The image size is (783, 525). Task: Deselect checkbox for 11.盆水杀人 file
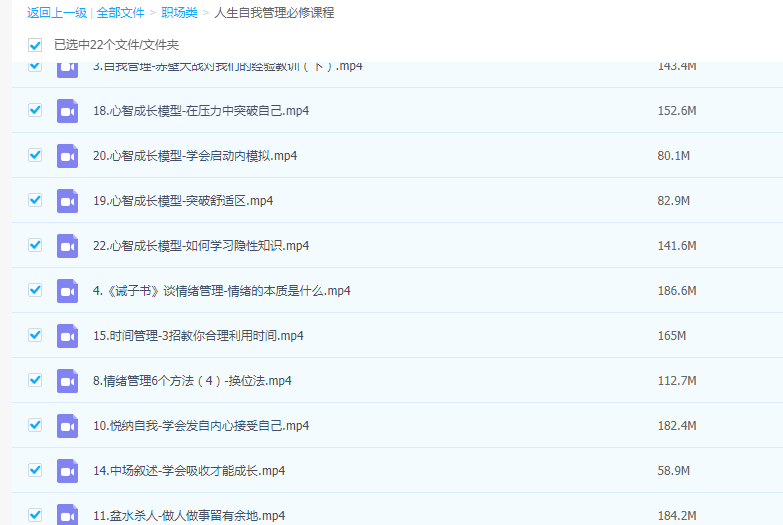35,515
